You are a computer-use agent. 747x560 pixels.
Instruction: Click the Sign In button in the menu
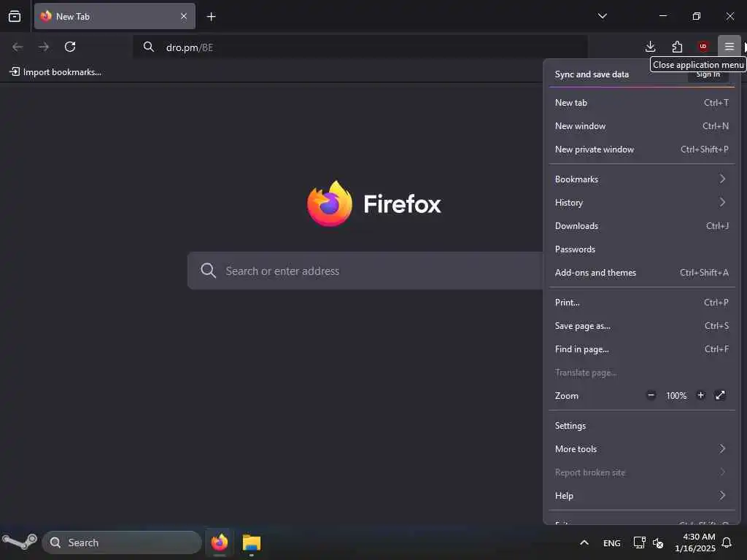[708, 74]
